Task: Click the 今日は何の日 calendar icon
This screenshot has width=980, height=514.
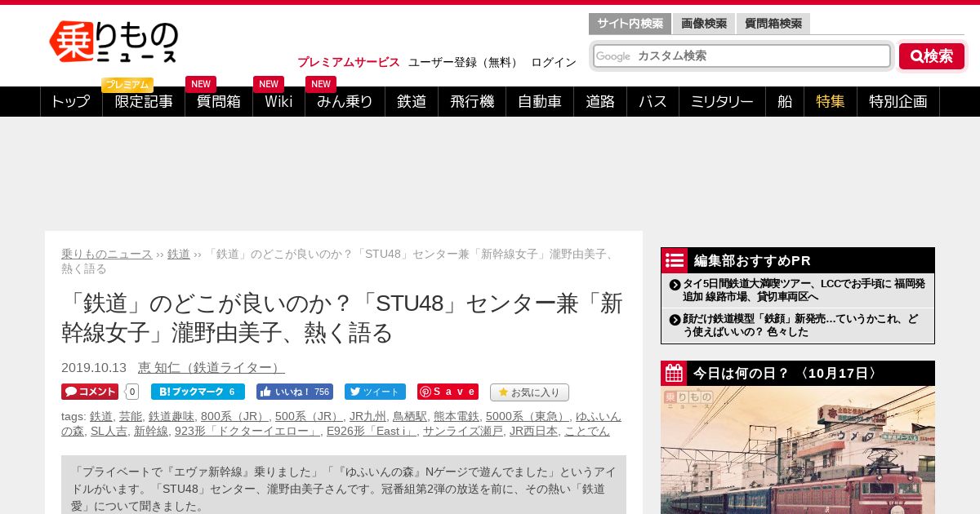Action: pos(675,373)
